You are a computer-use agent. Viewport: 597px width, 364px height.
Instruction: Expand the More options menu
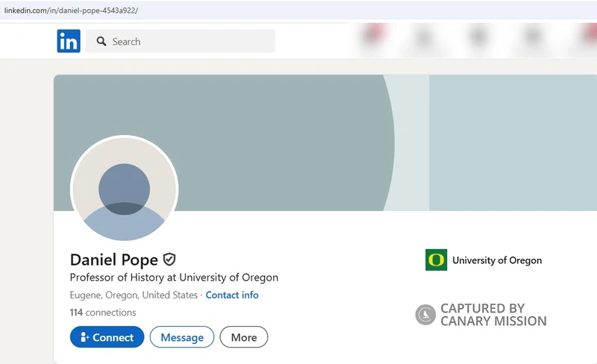tap(244, 337)
